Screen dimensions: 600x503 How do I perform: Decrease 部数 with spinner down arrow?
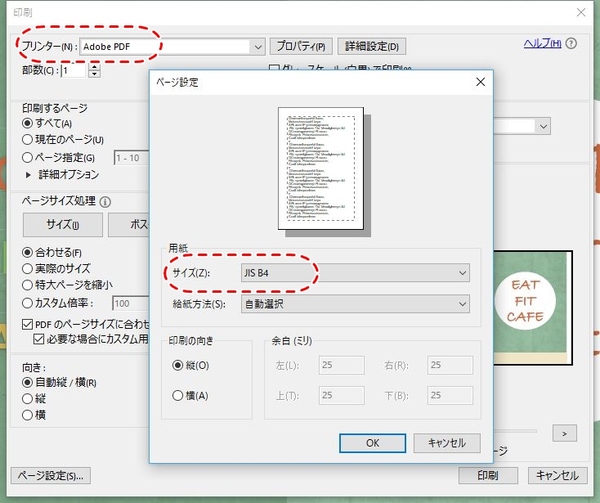(94, 74)
